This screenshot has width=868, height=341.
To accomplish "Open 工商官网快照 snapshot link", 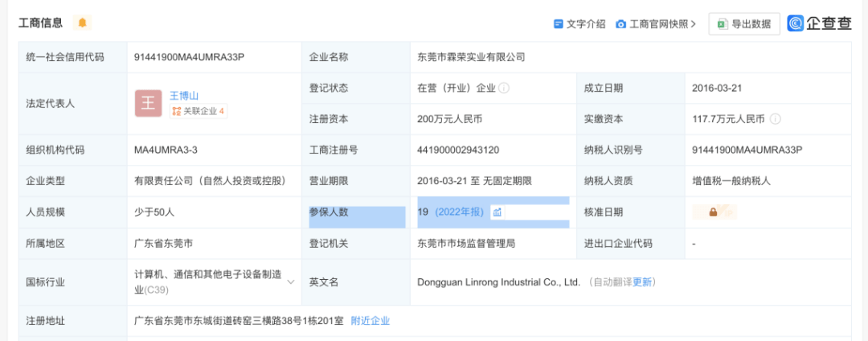I will [659, 24].
